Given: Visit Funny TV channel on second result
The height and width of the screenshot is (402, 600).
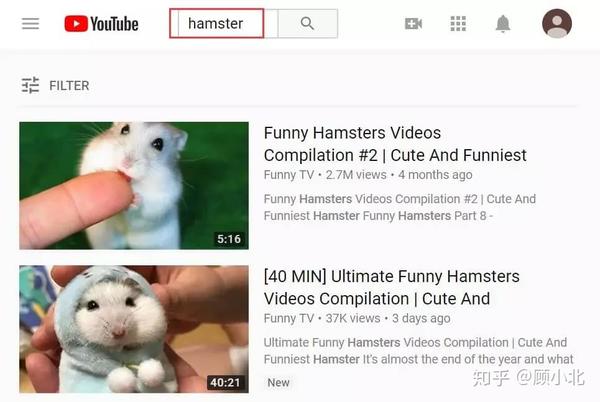Looking at the screenshot, I should click(289, 318).
